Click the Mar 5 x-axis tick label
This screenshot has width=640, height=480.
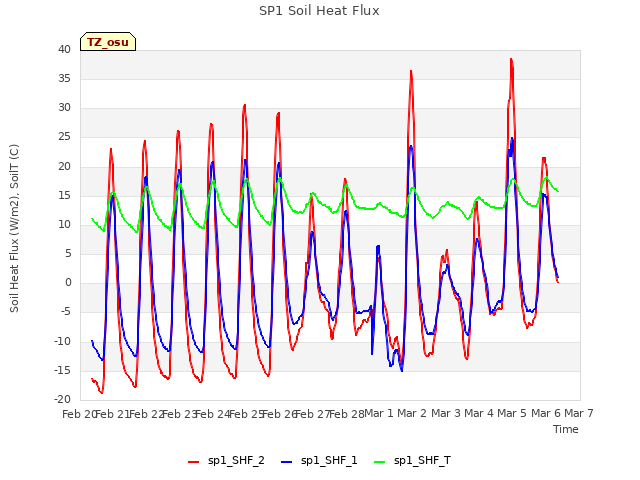pos(512,413)
